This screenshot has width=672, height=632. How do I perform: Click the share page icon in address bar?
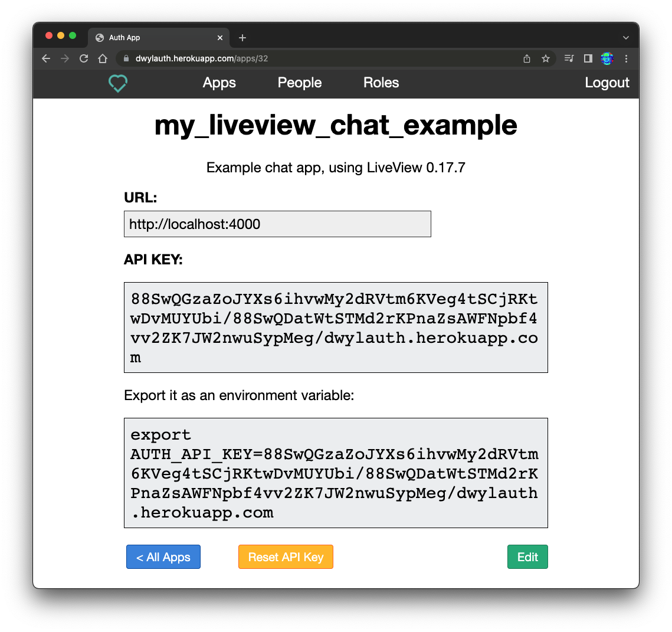click(527, 58)
